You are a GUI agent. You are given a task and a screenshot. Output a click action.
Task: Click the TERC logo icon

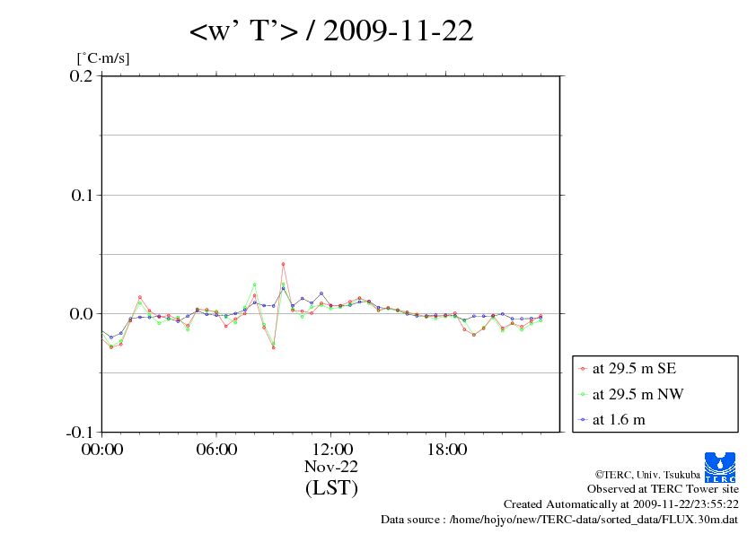point(720,468)
